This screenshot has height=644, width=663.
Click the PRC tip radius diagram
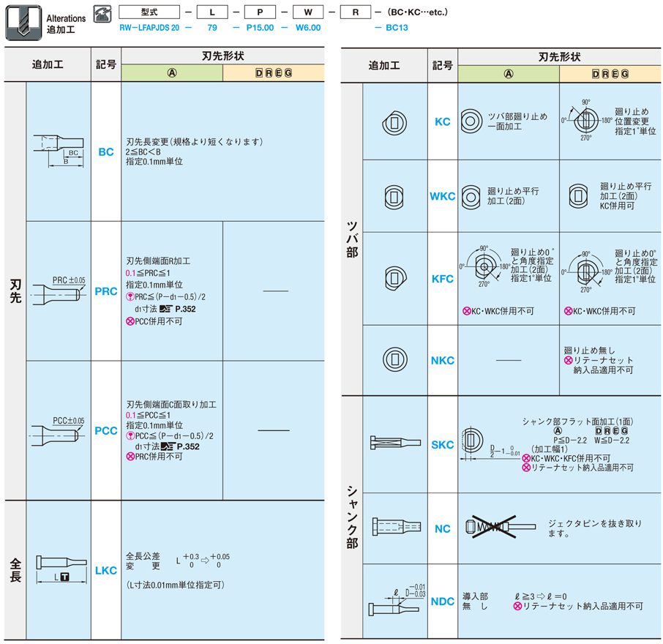click(x=58, y=291)
